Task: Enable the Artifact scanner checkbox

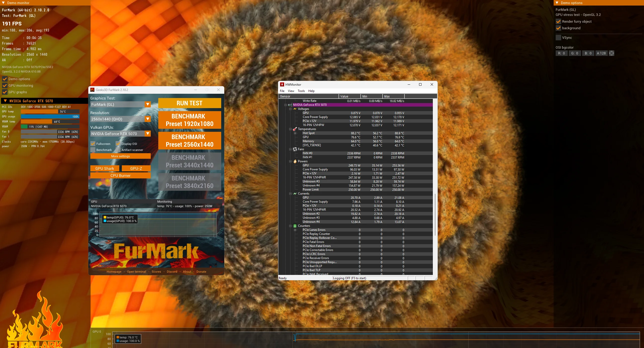Action: [x=118, y=150]
